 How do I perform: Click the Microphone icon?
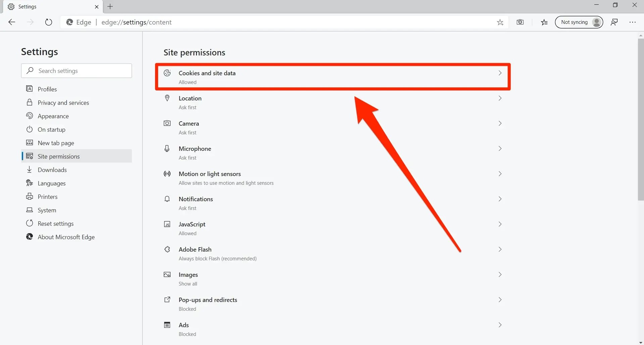pos(167,148)
